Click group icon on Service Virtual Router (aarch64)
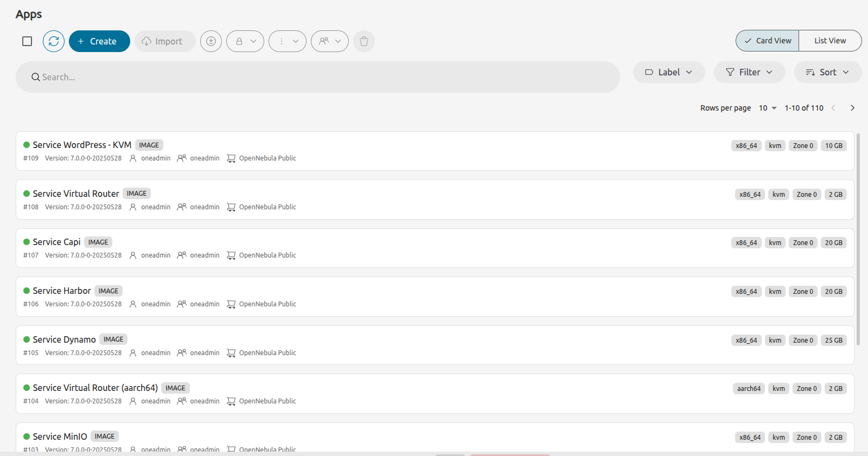The image size is (868, 456). pos(182,401)
